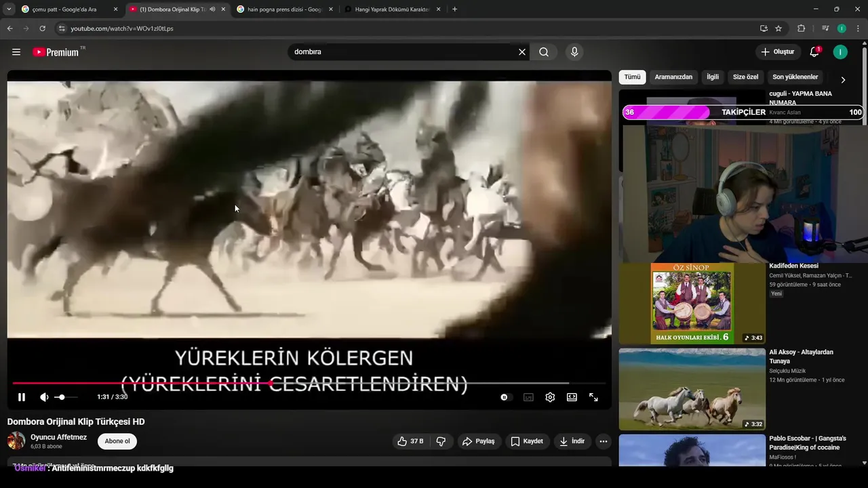868x488 pixels.
Task: Enter full screen mode
Action: [593, 397]
